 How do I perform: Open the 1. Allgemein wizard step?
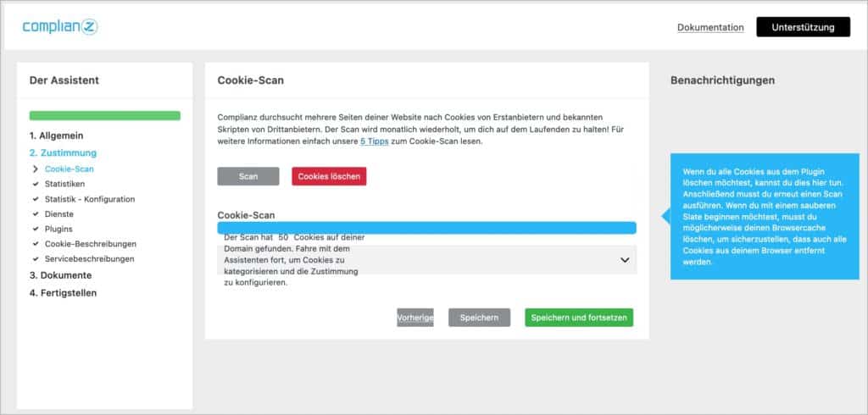[x=57, y=135]
